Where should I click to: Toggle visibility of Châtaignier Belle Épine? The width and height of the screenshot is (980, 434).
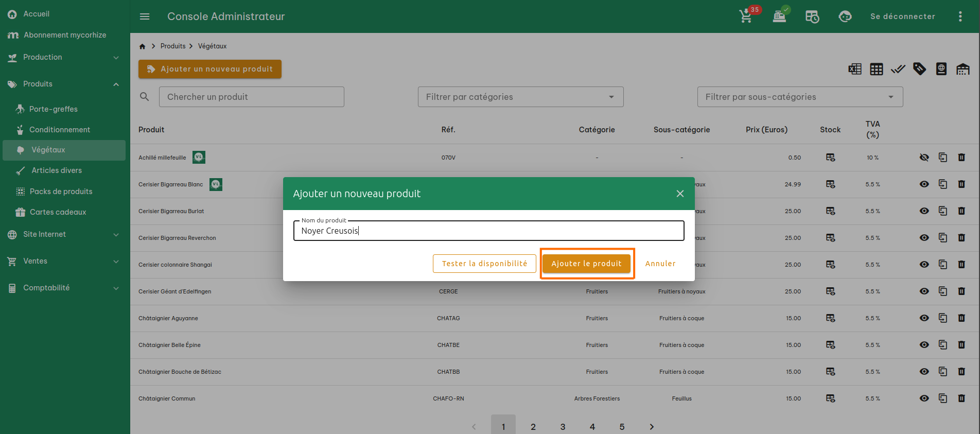point(924,345)
